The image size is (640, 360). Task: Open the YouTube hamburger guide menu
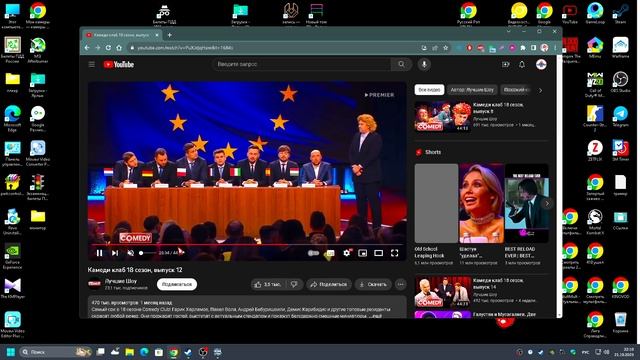[x=92, y=64]
